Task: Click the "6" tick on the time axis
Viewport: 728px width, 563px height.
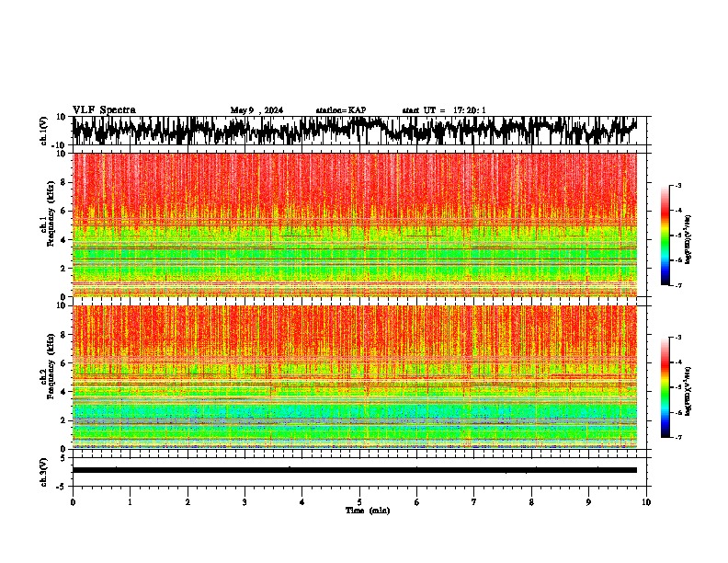Action: pos(417,502)
